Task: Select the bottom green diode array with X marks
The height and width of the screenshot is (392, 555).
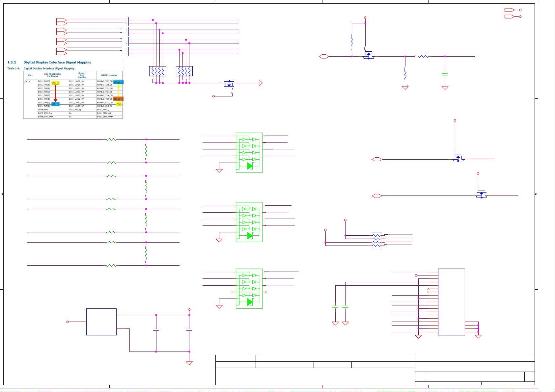Action: coord(249,289)
